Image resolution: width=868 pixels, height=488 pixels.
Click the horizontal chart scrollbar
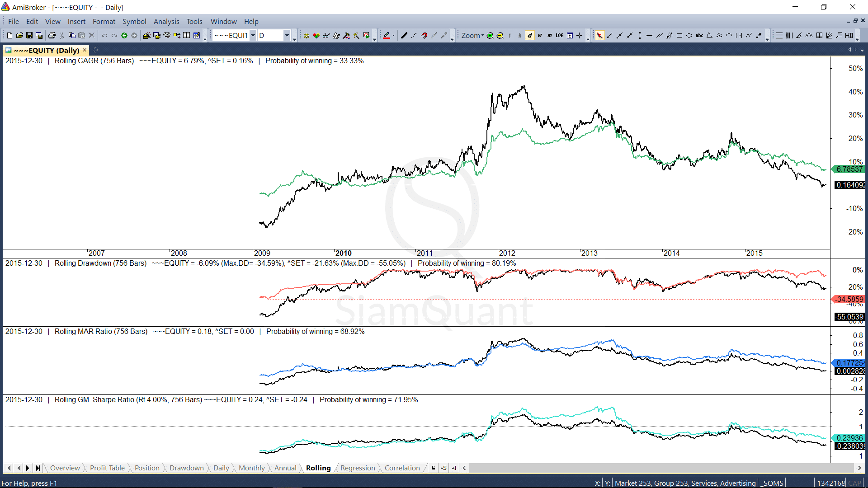tap(660, 468)
